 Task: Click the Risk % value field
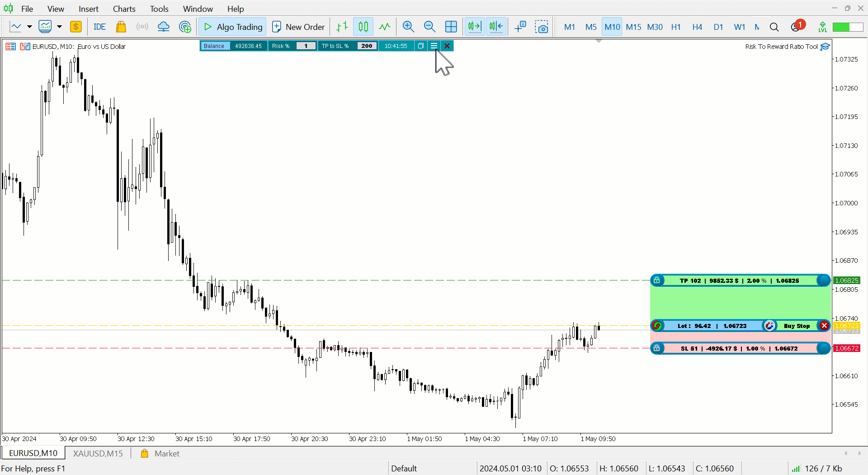click(x=306, y=46)
